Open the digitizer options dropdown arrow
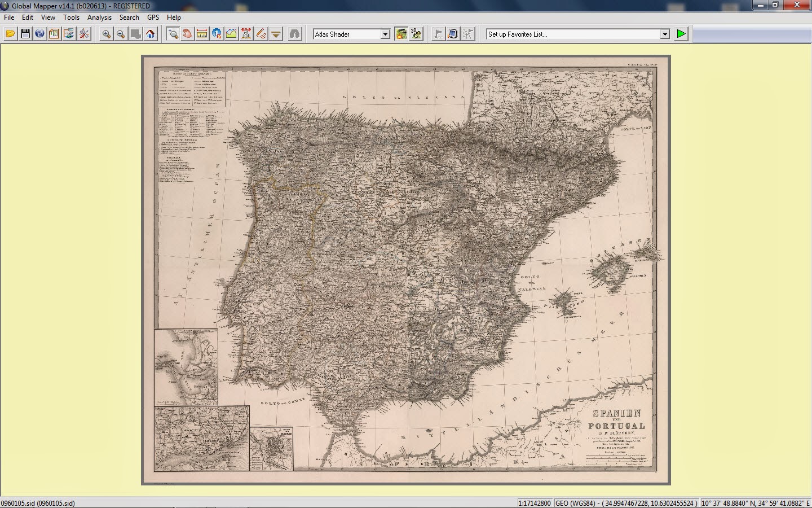Screen dimensions: 812x508 click(275, 34)
